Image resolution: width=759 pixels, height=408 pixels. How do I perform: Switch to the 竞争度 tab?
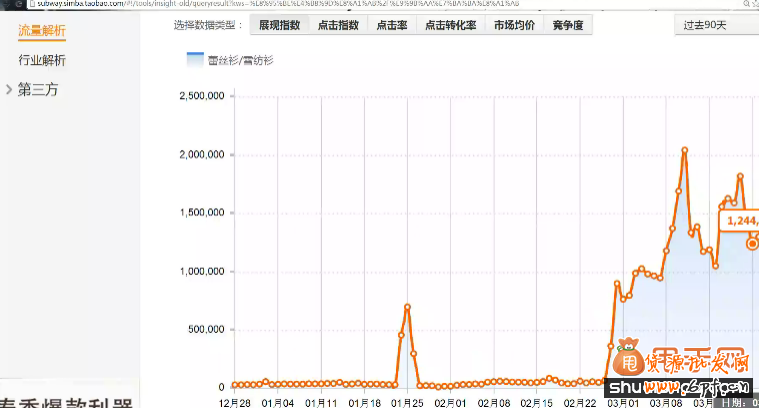[x=567, y=26]
